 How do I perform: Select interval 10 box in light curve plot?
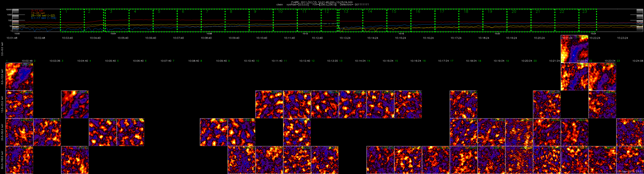click(285, 21)
